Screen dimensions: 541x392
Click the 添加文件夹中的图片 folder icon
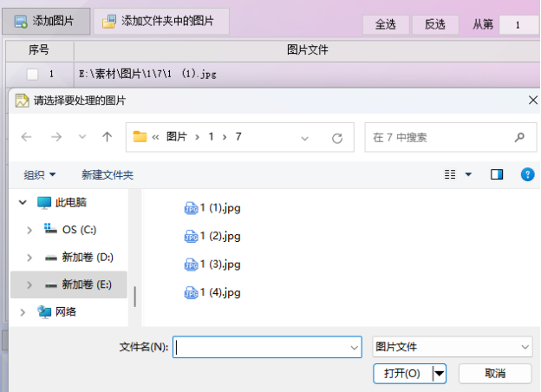[109, 22]
